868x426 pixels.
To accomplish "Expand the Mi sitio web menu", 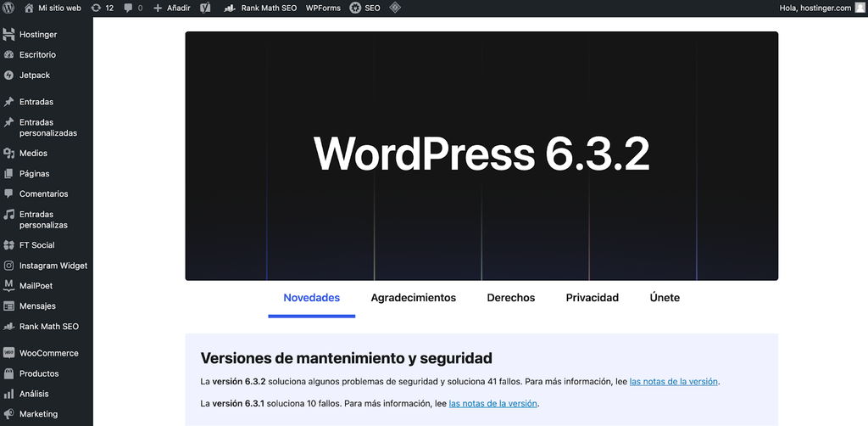I will 53,8.
